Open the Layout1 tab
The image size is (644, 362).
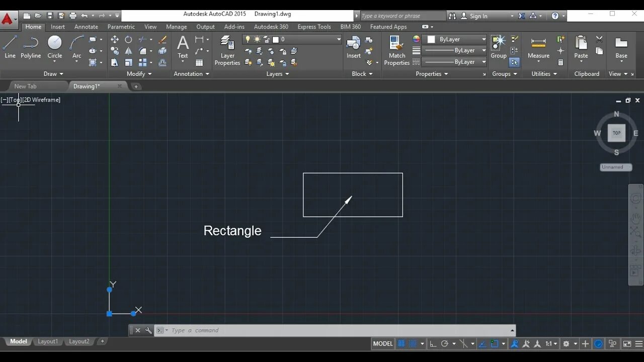pyautogui.click(x=48, y=341)
